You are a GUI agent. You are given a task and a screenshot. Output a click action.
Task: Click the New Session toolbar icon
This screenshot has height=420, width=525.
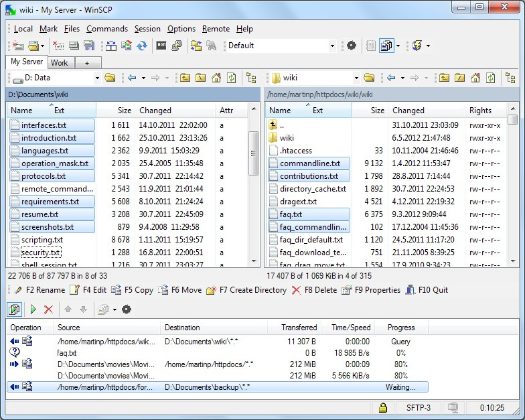tap(17, 46)
